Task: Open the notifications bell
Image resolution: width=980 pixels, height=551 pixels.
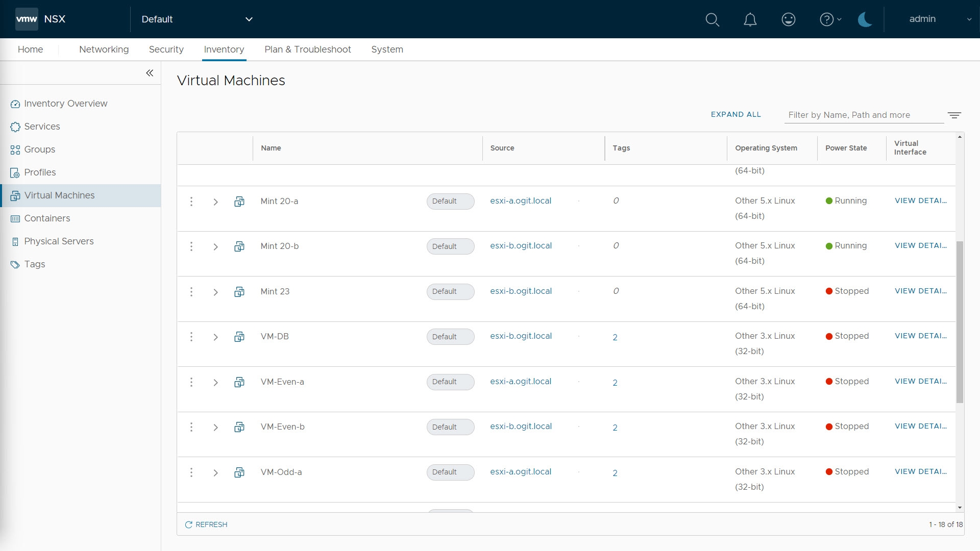Action: pyautogui.click(x=750, y=19)
